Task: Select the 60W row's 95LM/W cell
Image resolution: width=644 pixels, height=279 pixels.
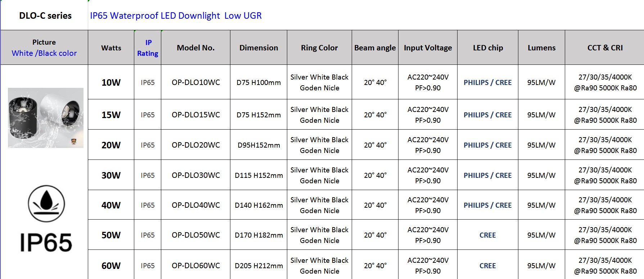Action: (x=541, y=266)
